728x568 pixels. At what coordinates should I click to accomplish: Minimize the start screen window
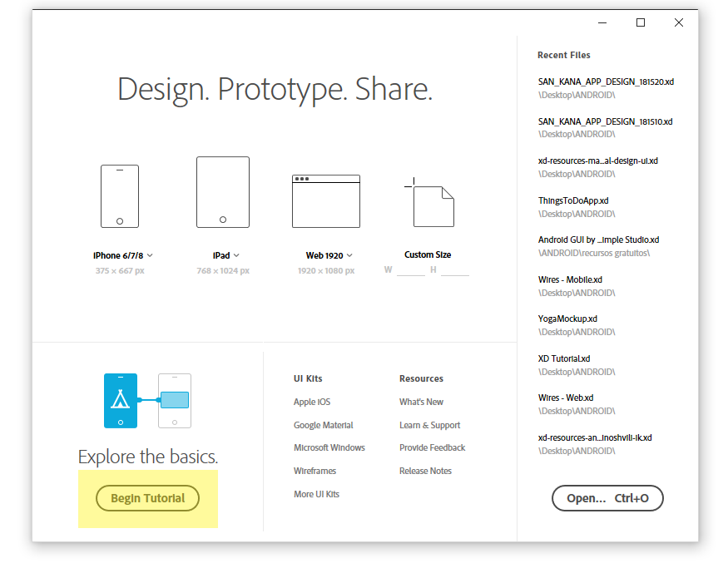[x=602, y=22]
